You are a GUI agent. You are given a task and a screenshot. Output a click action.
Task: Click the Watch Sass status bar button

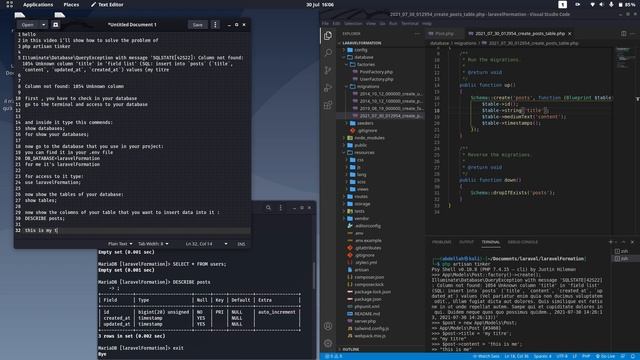pyautogui.click(x=486, y=356)
